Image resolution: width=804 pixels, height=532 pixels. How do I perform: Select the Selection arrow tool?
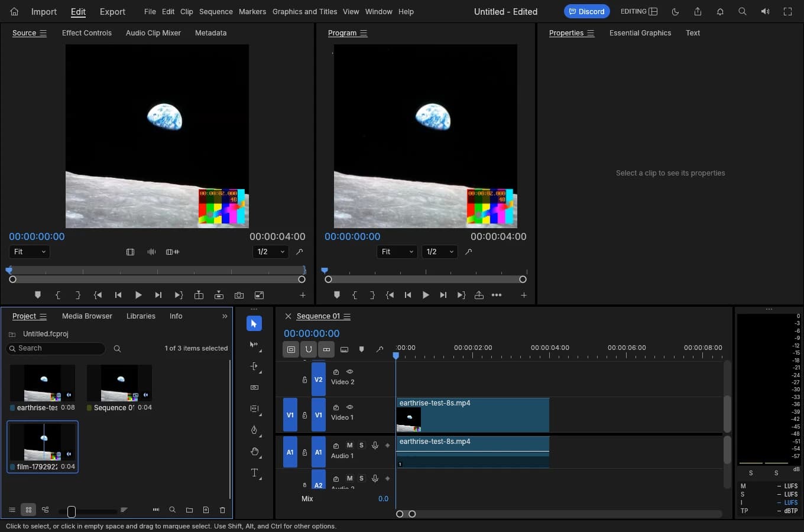tap(254, 324)
